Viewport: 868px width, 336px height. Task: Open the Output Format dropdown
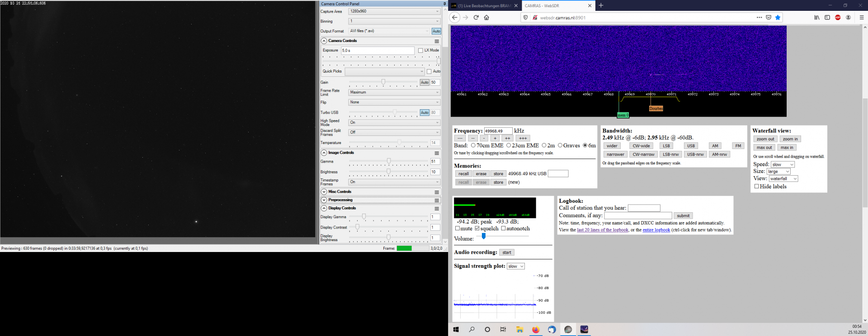[x=389, y=31]
